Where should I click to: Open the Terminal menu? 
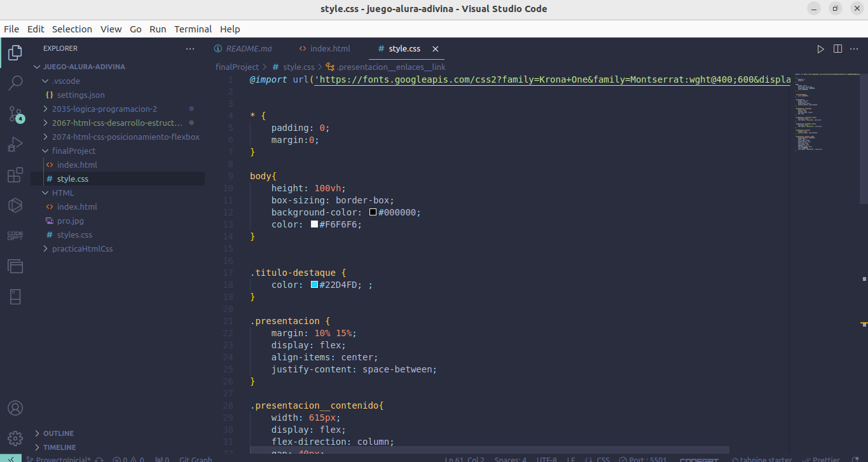[193, 29]
